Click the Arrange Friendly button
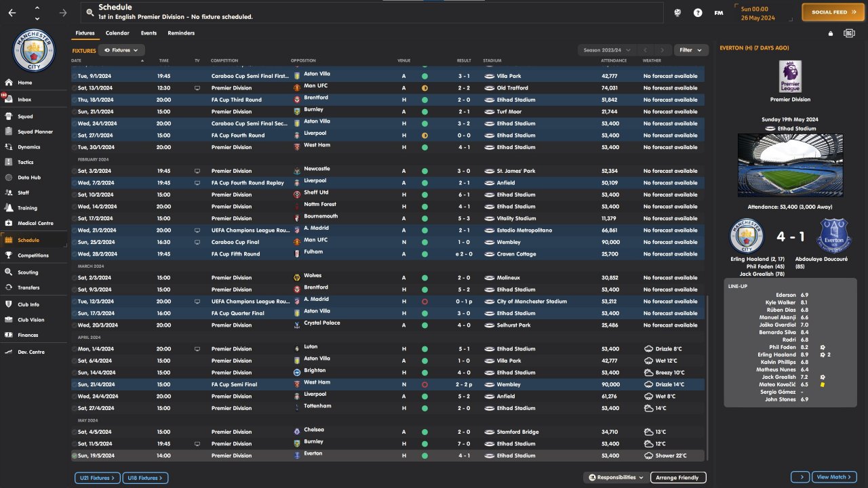This screenshot has height=488, width=868. (678, 477)
